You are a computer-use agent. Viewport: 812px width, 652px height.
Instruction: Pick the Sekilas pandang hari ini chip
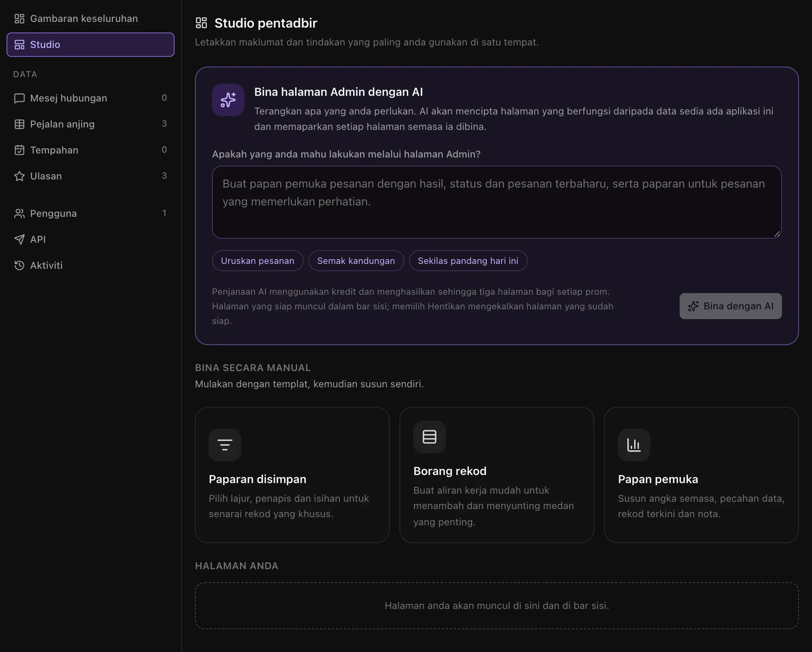pyautogui.click(x=468, y=261)
